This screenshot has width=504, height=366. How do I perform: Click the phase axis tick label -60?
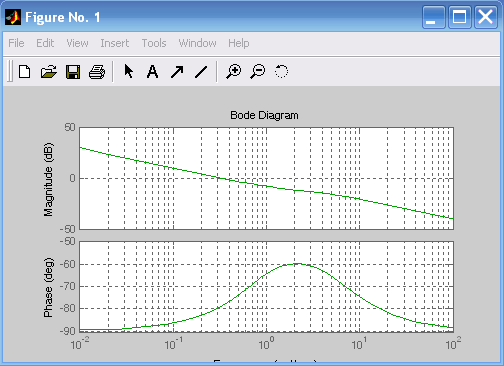click(x=68, y=264)
